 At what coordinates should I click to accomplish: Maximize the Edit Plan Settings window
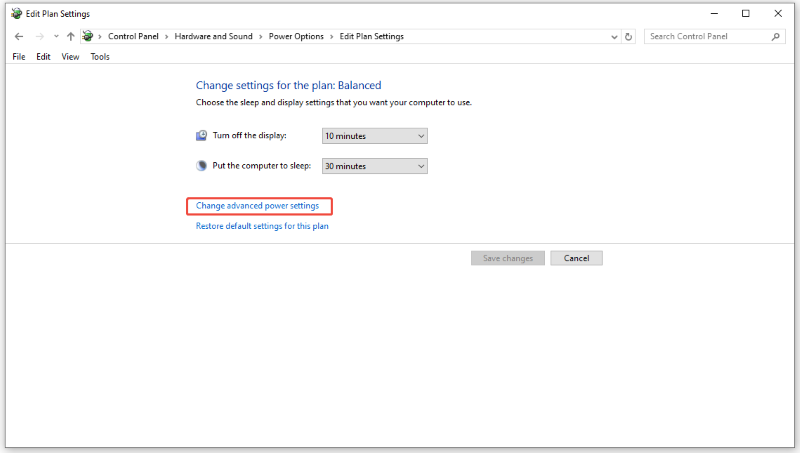pos(746,14)
